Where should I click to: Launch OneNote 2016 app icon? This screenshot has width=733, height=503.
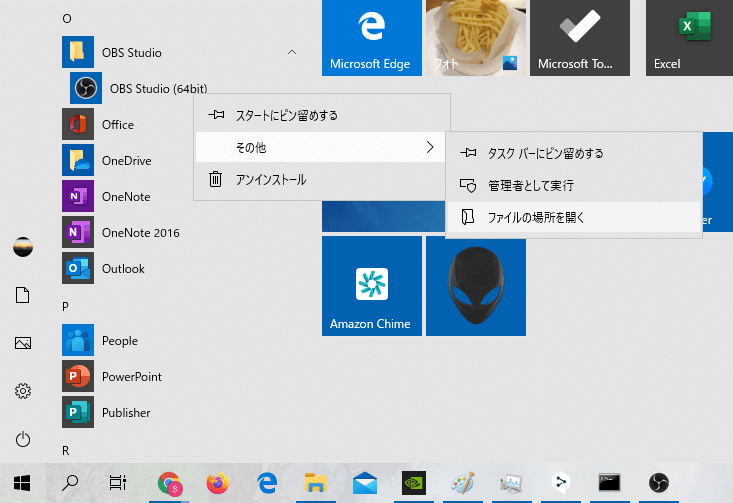click(78, 232)
